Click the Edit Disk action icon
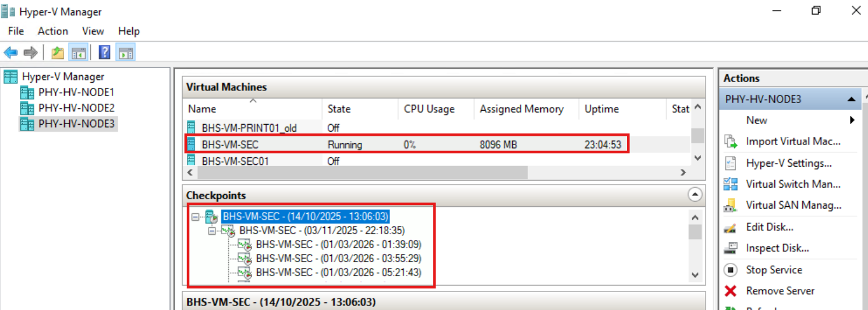This screenshot has width=868, height=310. [x=731, y=227]
